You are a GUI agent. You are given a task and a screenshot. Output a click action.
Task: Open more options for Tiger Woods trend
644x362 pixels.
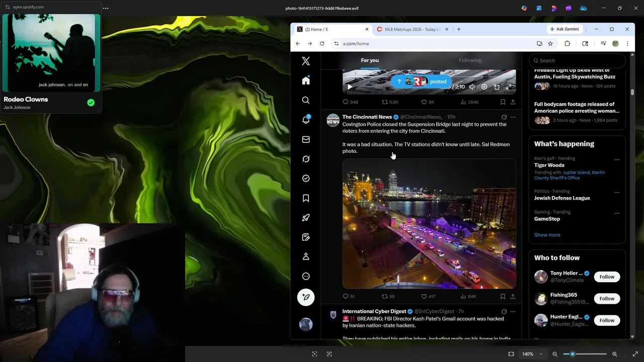click(617, 160)
